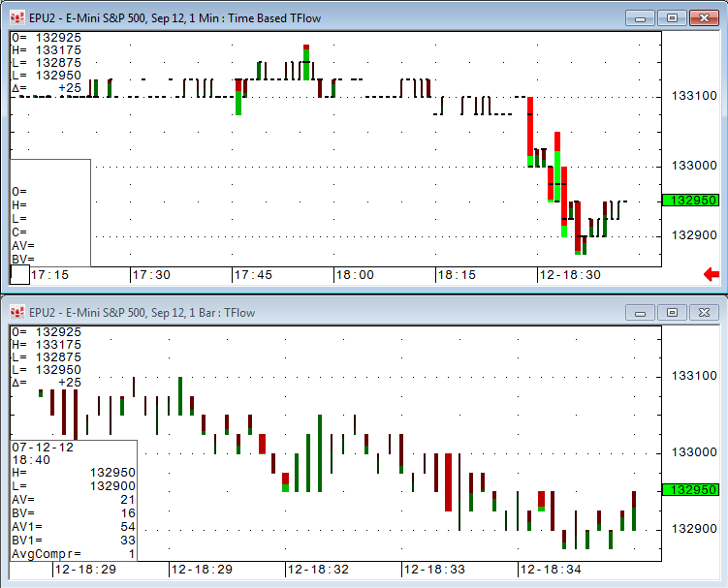Click the 17:45 time label on top chart axis
Viewport: 728px width, 588px height.
[x=253, y=275]
